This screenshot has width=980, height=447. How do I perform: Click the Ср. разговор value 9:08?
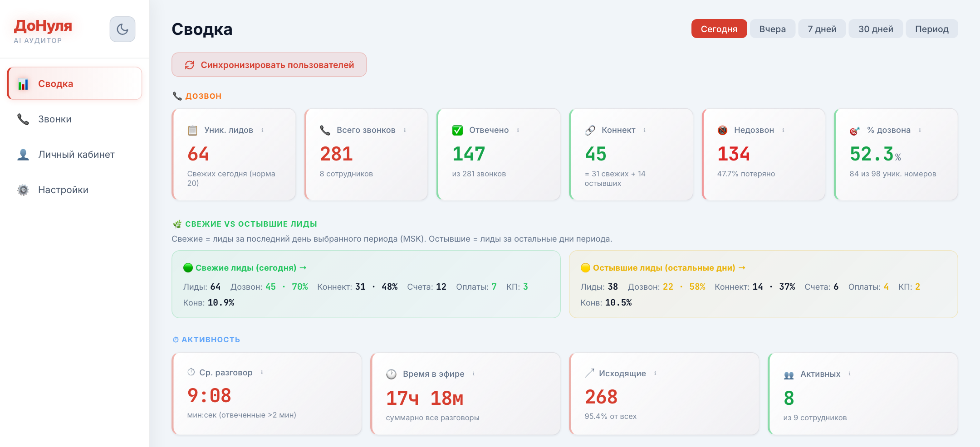(209, 396)
